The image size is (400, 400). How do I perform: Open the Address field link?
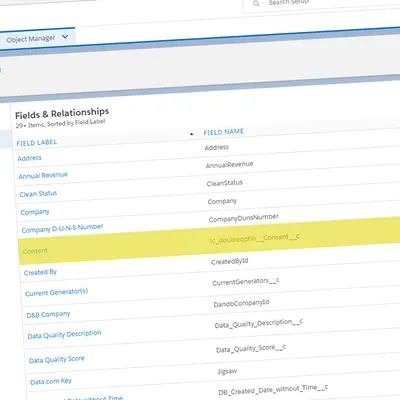tap(29, 158)
